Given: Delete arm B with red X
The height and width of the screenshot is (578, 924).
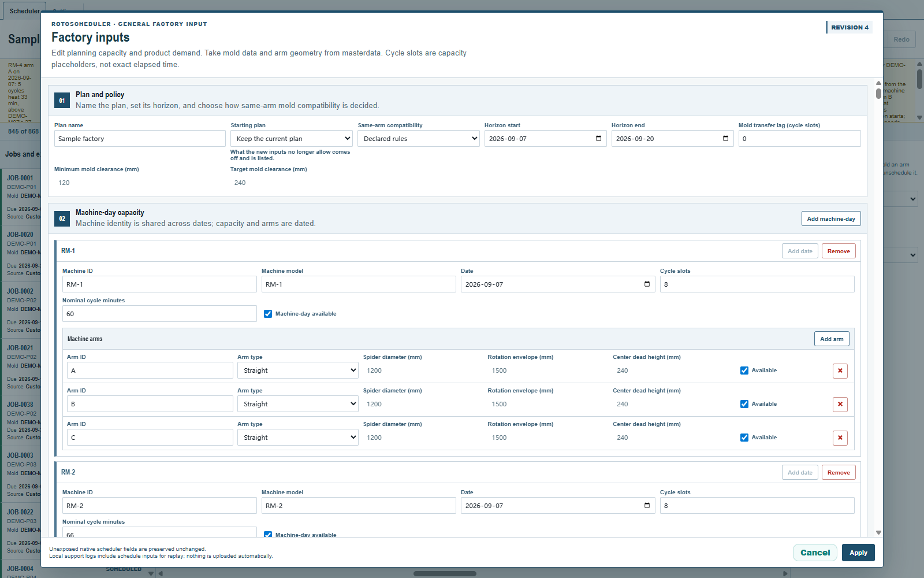Looking at the screenshot, I should point(840,404).
